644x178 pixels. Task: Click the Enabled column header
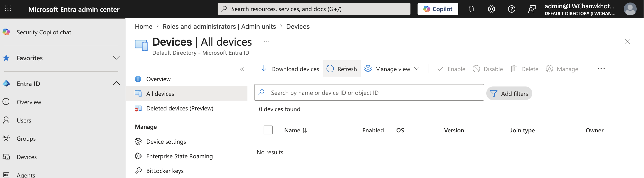[x=373, y=130]
